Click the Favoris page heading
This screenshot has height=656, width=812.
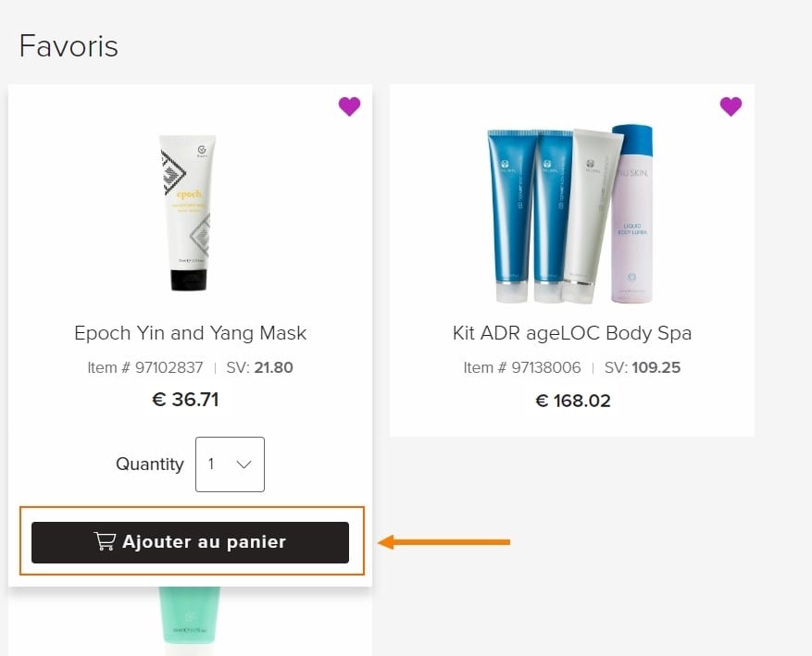(69, 45)
